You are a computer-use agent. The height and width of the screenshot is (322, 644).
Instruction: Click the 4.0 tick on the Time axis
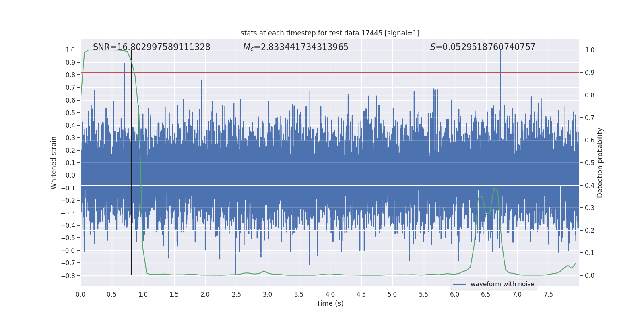330,294
